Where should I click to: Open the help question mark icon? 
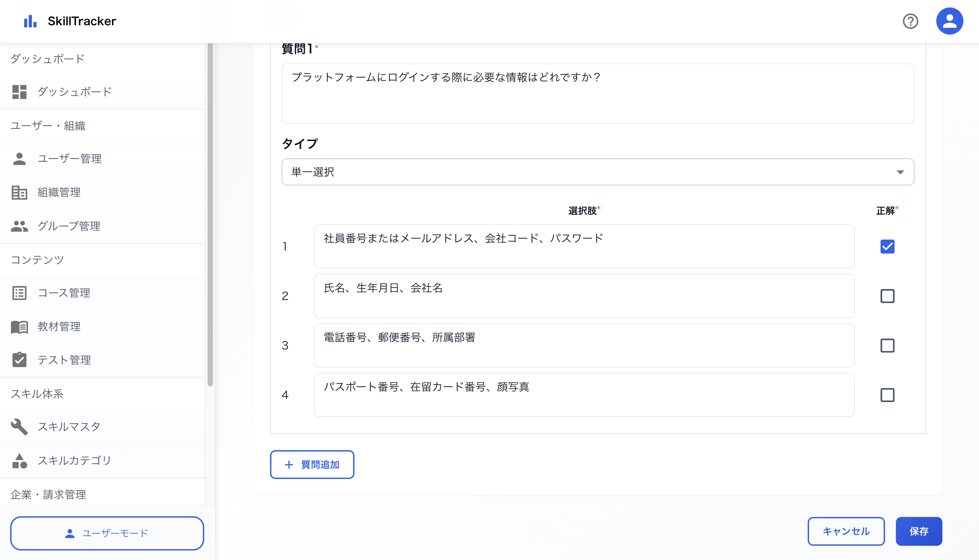coord(910,21)
